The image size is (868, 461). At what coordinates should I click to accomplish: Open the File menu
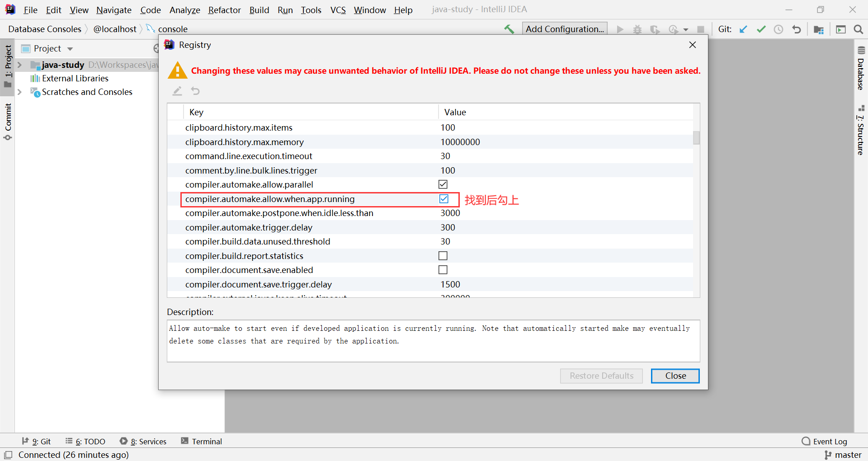(x=30, y=10)
